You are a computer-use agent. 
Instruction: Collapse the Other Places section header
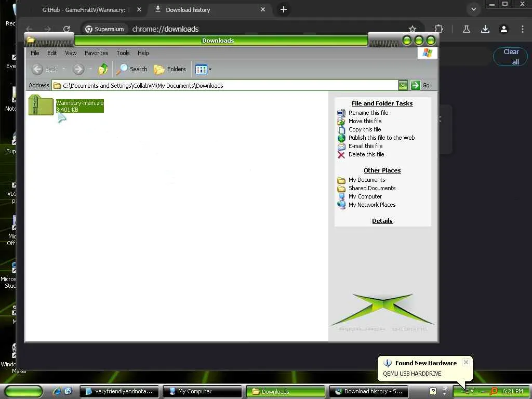click(x=382, y=170)
